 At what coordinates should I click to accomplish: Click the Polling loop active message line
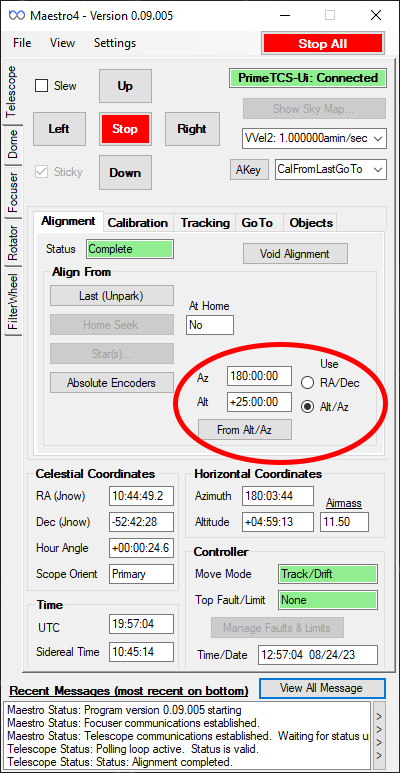tap(132, 750)
